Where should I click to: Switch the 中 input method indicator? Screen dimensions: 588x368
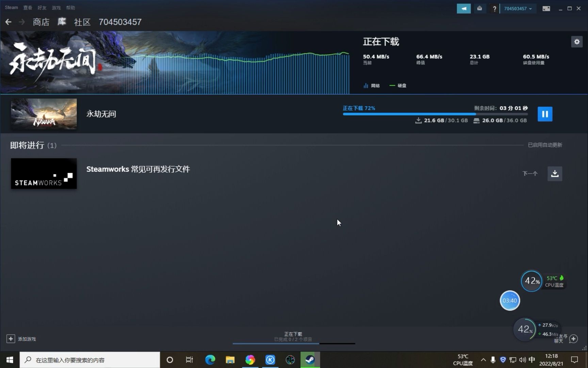click(x=532, y=360)
